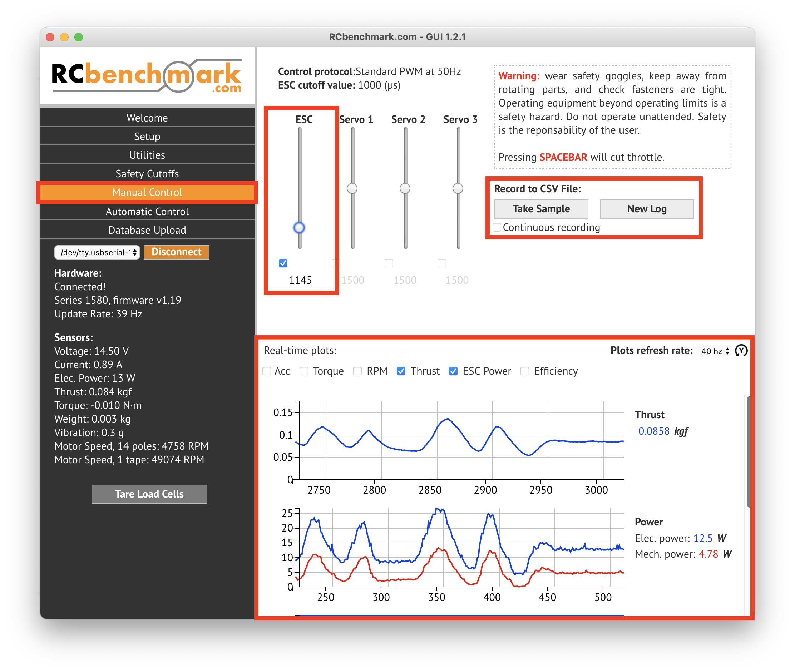Disable the ESC Power plot checkbox
The image size is (795, 672).
pos(453,371)
